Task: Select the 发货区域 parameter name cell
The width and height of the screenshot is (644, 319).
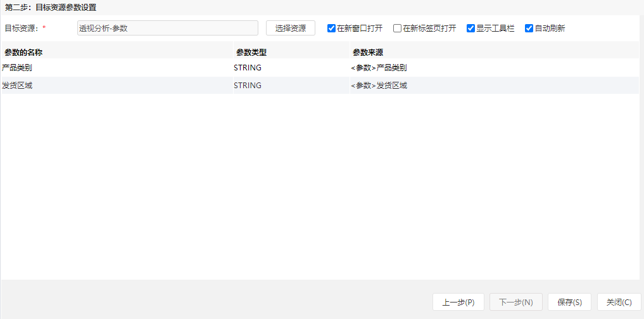Action: click(x=117, y=86)
